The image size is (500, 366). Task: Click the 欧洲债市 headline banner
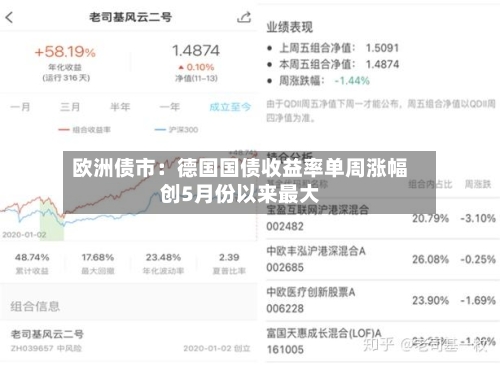pos(249,182)
